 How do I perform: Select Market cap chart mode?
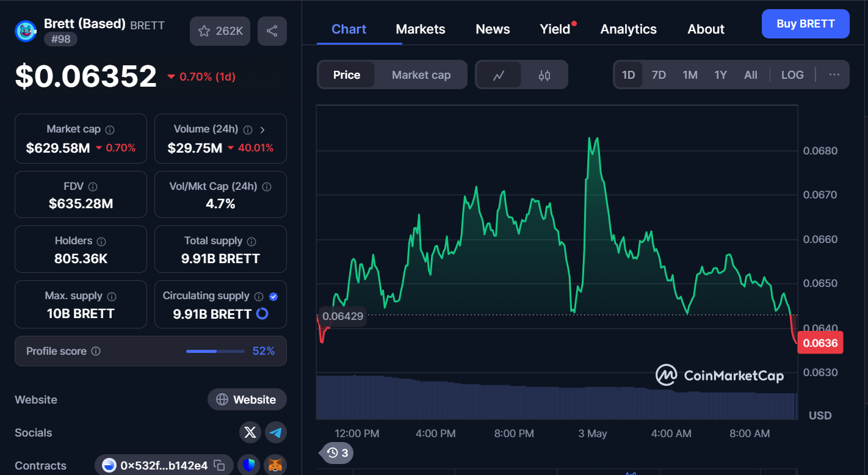[x=421, y=75]
